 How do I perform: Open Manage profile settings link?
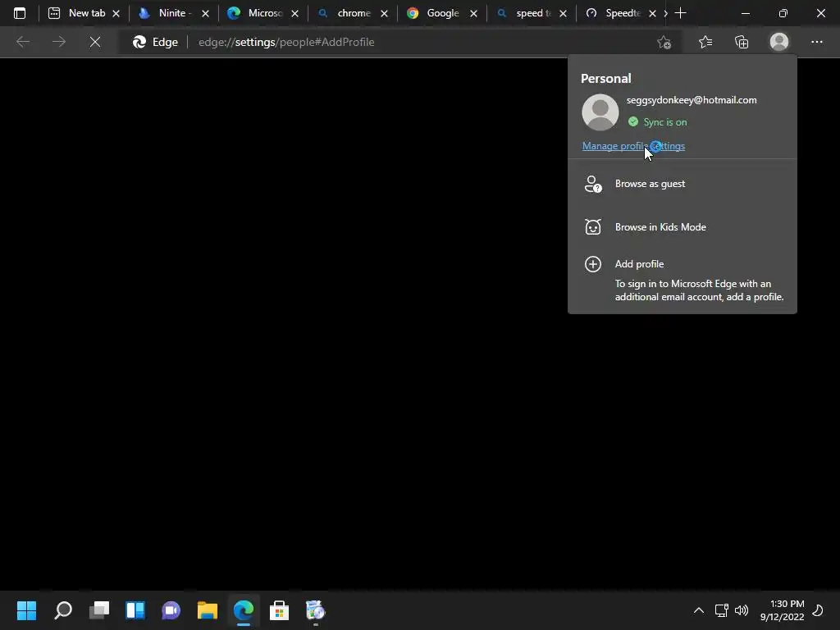[x=633, y=146]
